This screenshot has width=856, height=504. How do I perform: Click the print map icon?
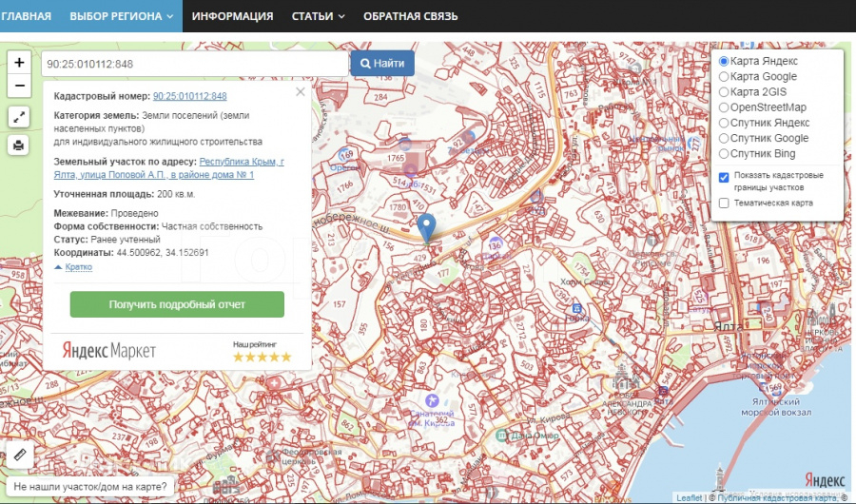(x=19, y=145)
